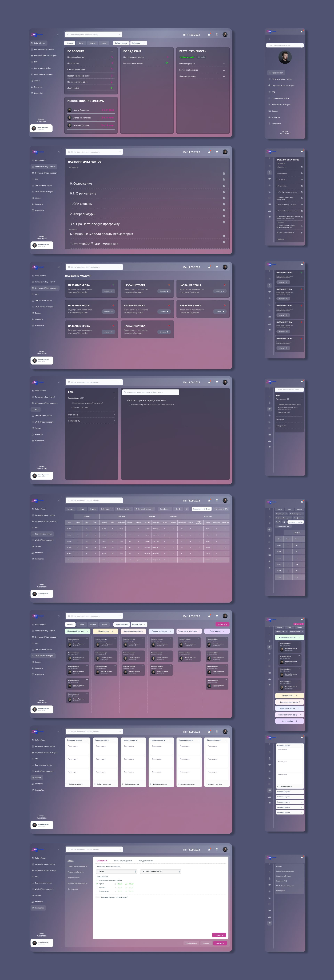The height and width of the screenshot is (980, 334).
Task: Switch to 'Типы обращений' settings tab
Action: tap(123, 860)
